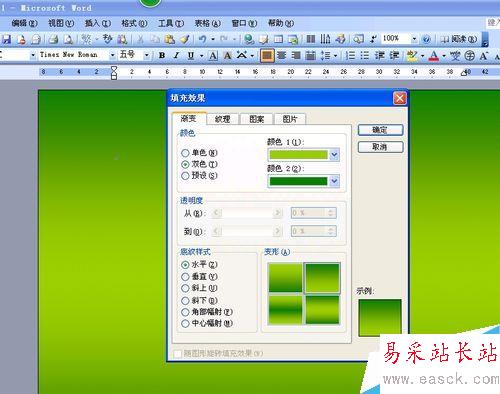Click the Paste clipboard icon
This screenshot has width=500, height=394.
[170, 39]
